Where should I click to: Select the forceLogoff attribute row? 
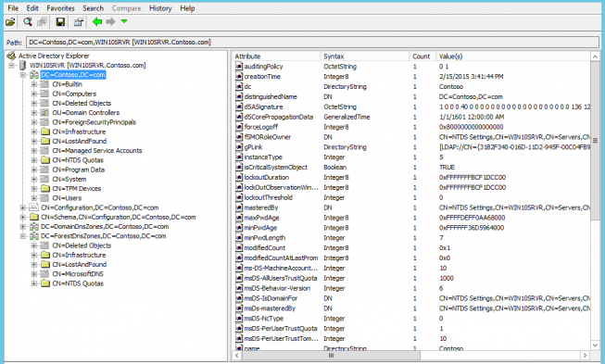pos(411,127)
